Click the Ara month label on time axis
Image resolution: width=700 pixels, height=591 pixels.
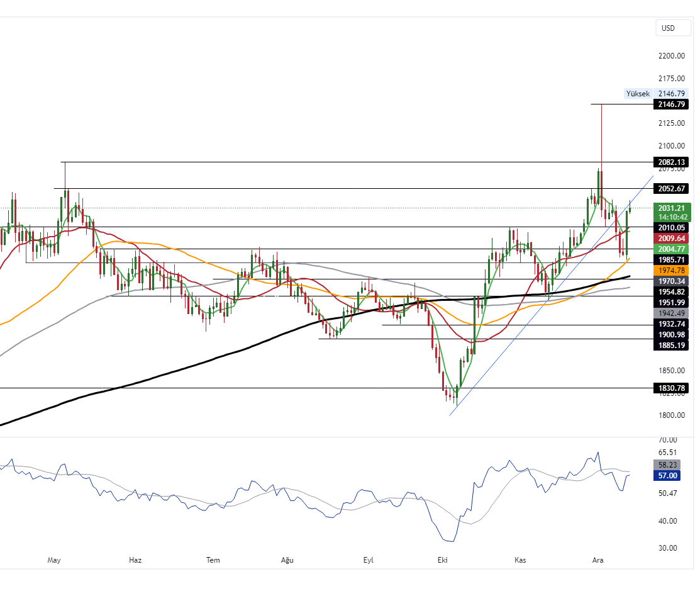(x=597, y=560)
